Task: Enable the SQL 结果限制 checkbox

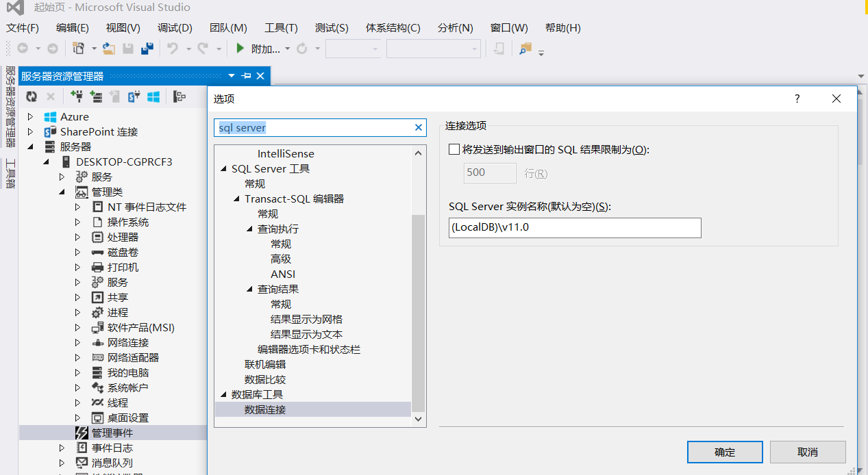Action: pos(454,149)
